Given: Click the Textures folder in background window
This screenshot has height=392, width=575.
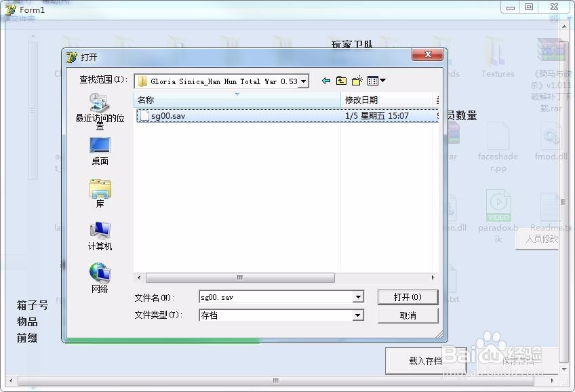Looking at the screenshot, I should [498, 58].
